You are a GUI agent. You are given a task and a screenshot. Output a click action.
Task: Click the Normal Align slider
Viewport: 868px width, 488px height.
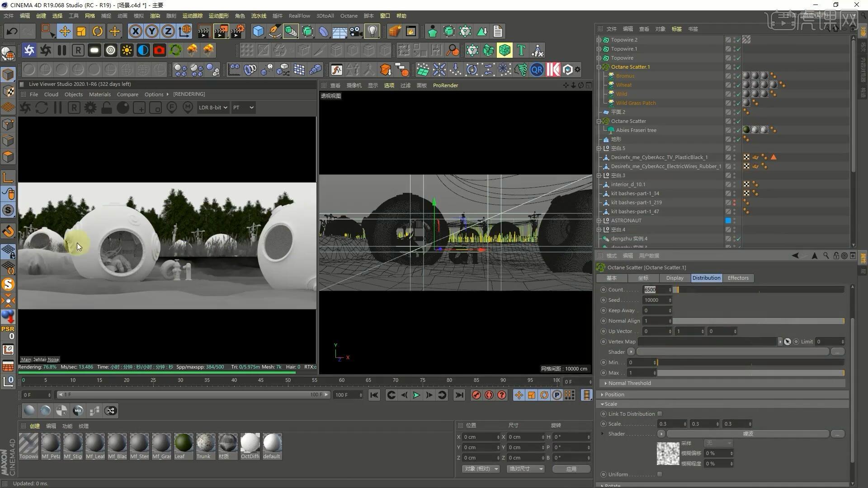[x=759, y=321]
